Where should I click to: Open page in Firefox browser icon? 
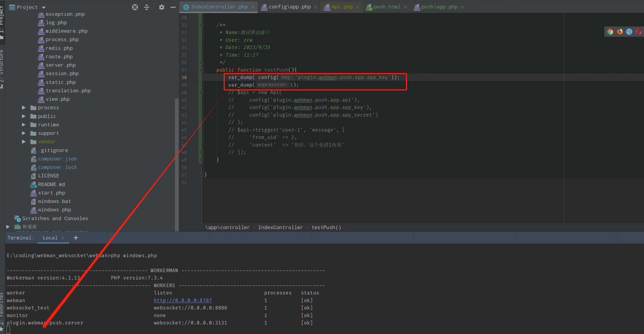(x=620, y=32)
